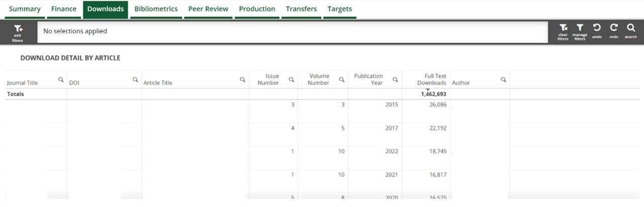Search within the Issue Number column
The height and width of the screenshot is (207, 644).
pyautogui.click(x=291, y=79)
